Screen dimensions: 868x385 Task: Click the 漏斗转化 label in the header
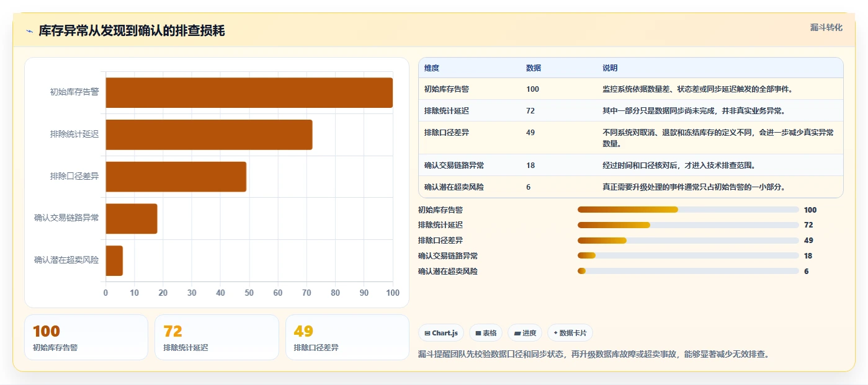click(x=826, y=27)
